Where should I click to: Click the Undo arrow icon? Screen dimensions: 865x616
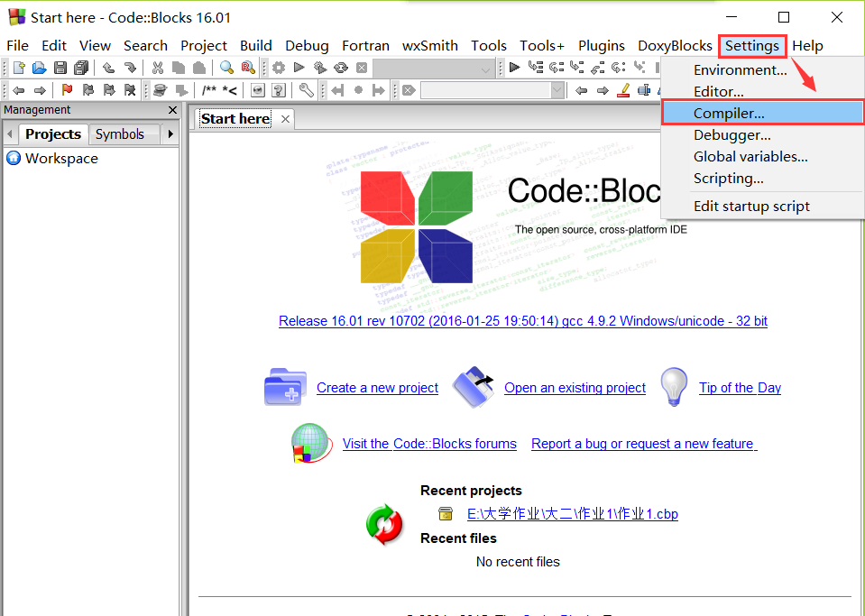108,68
